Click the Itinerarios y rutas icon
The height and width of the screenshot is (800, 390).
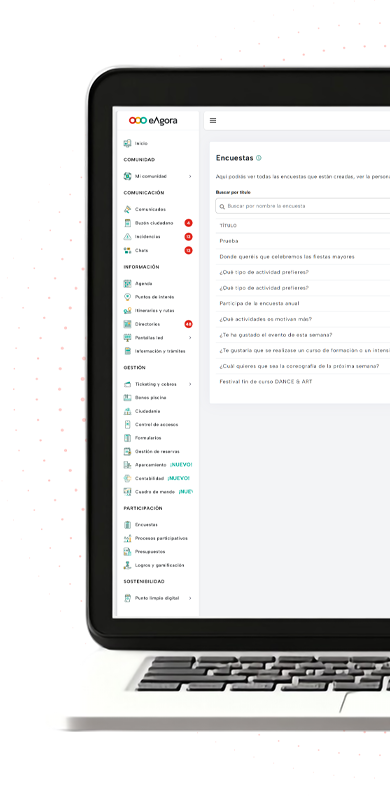pyautogui.click(x=128, y=310)
